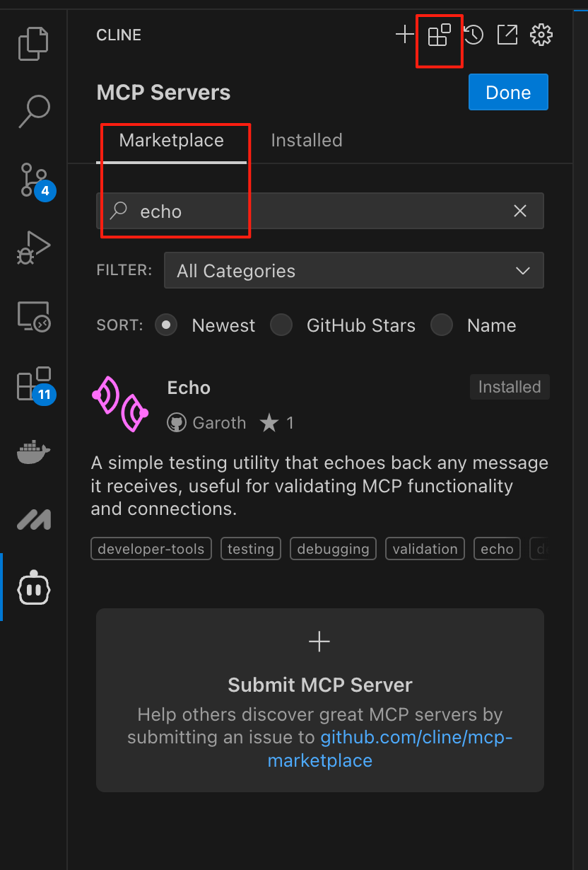The width and height of the screenshot is (588, 870).
Task: Clear the echo search field
Action: coord(520,211)
